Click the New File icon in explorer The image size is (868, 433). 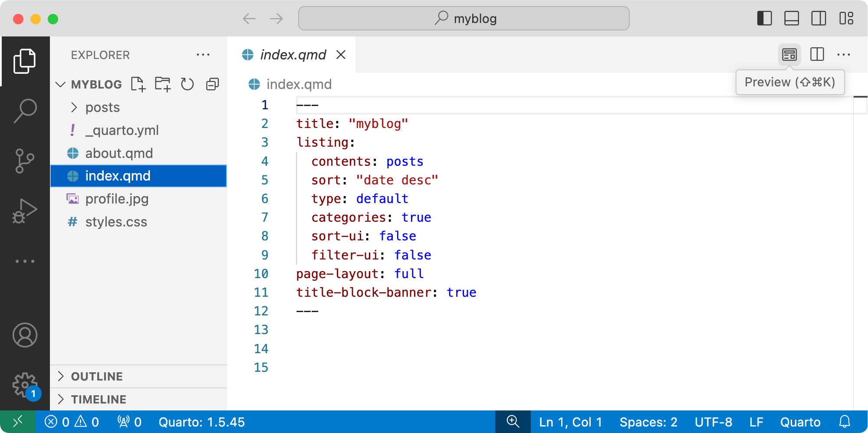[x=138, y=84]
